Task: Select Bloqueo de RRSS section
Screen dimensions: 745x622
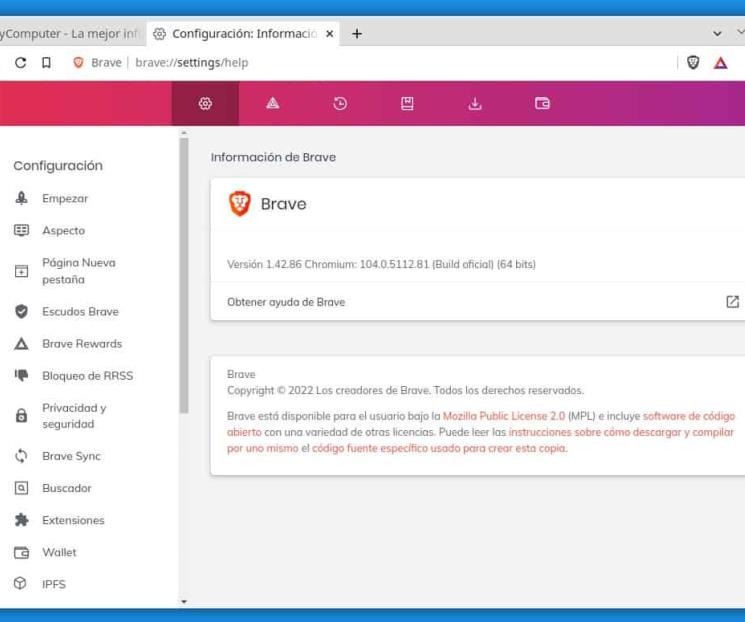Action: click(x=87, y=376)
